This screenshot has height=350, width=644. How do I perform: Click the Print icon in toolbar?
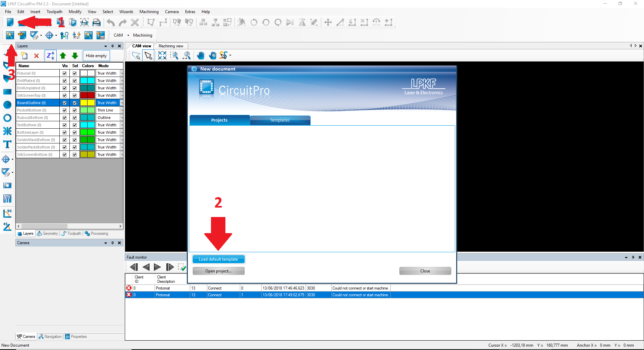coord(97,22)
